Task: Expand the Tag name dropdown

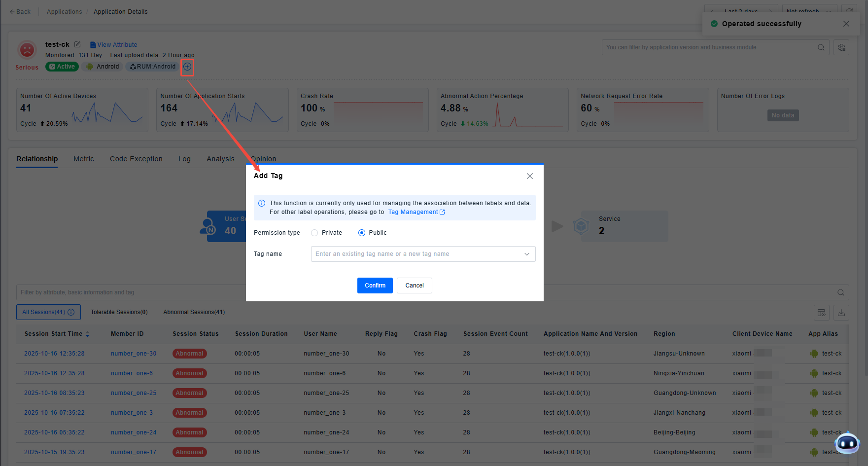Action: click(526, 254)
